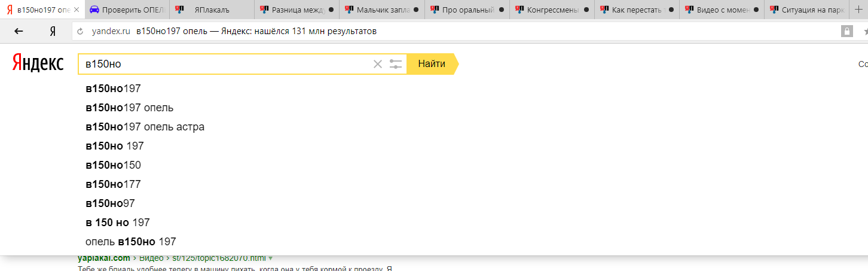This screenshot has height=271, width=868.
Task: Open a new tab with the plus button
Action: tap(859, 10)
